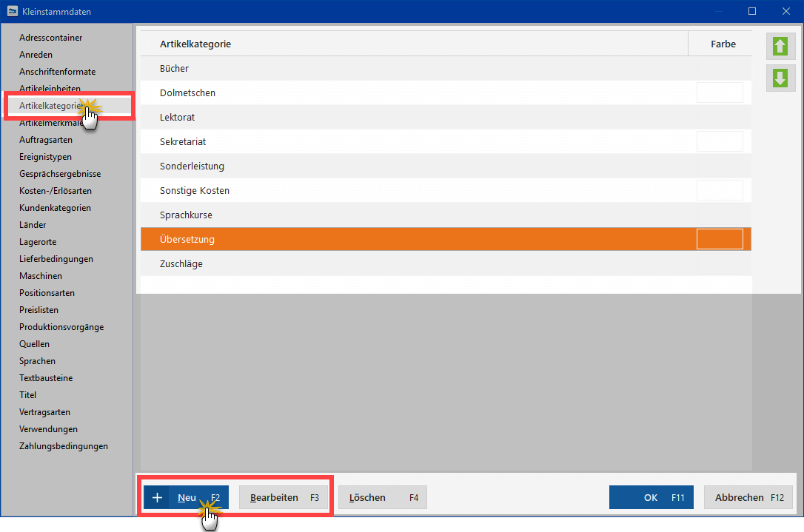Open Verwendungen sidebar entry
804x532 pixels.
pos(48,428)
